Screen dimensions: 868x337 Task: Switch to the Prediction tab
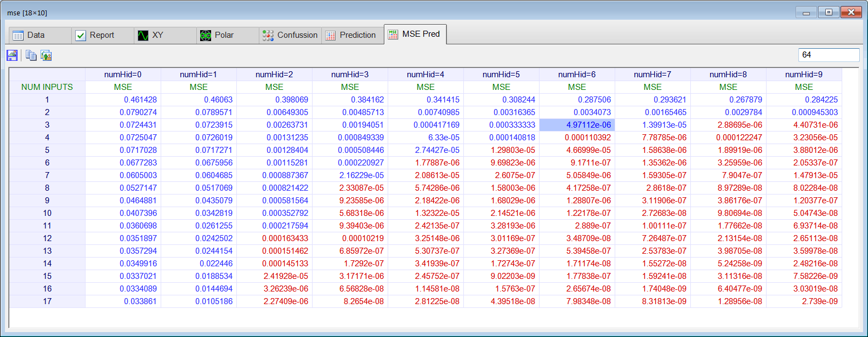(353, 35)
